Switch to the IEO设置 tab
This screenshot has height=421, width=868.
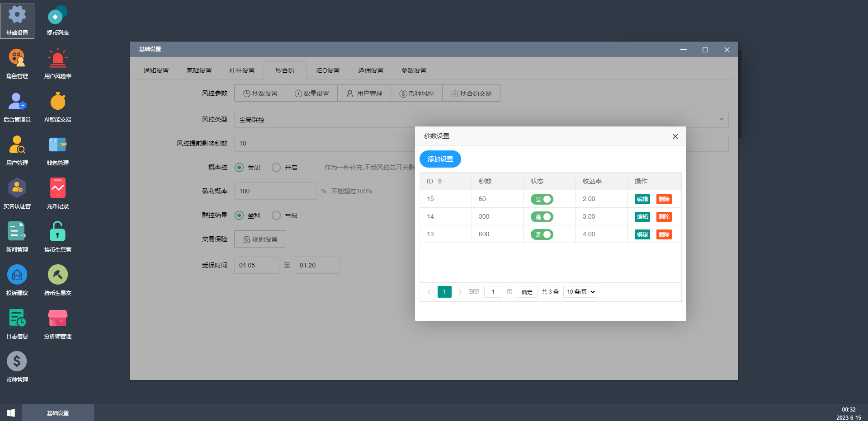pos(328,70)
